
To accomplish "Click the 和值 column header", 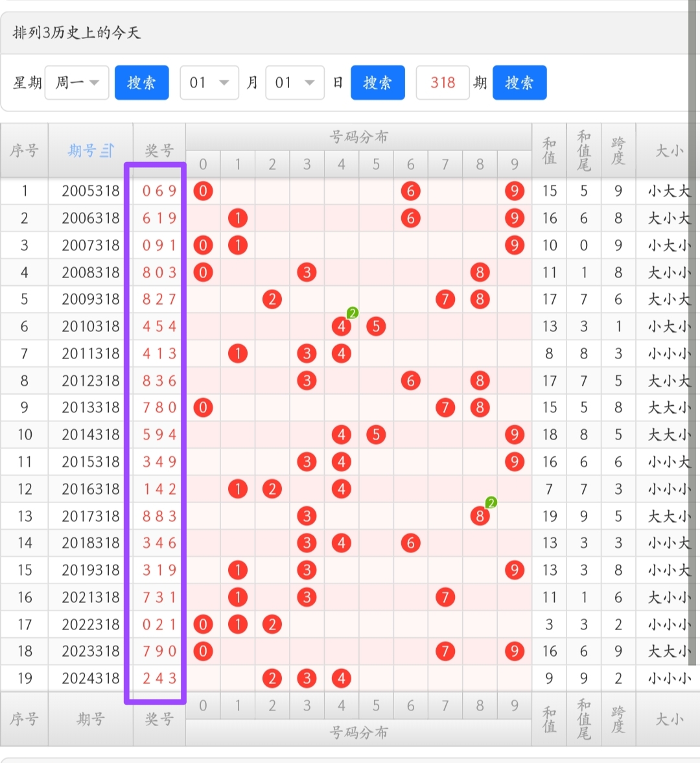I will click(549, 150).
